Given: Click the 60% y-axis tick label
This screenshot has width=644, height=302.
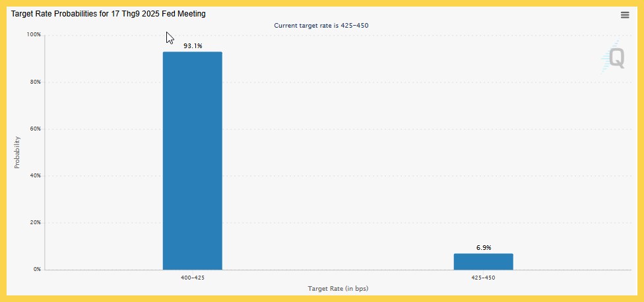Looking at the screenshot, I should tap(35, 129).
